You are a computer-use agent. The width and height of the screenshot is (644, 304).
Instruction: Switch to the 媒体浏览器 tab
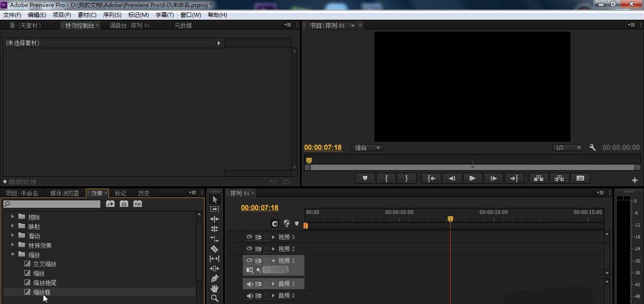point(65,193)
